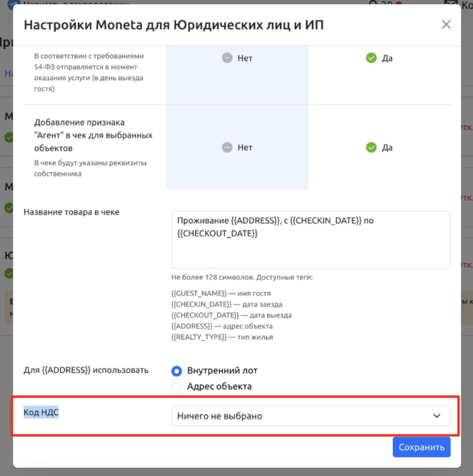This screenshot has width=473, height=476.
Task: Click the {{ADDRESS}} — адрес объекта hint
Action: coord(222,326)
